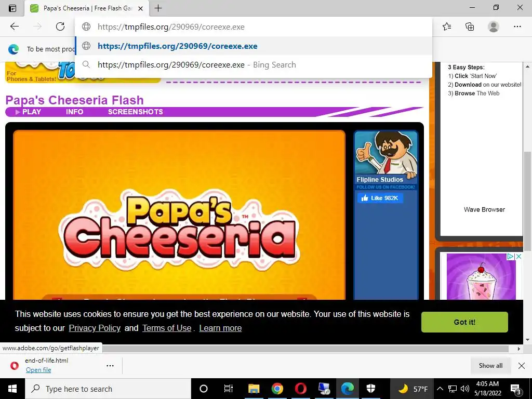Go back using the browser back arrow

click(x=14, y=26)
